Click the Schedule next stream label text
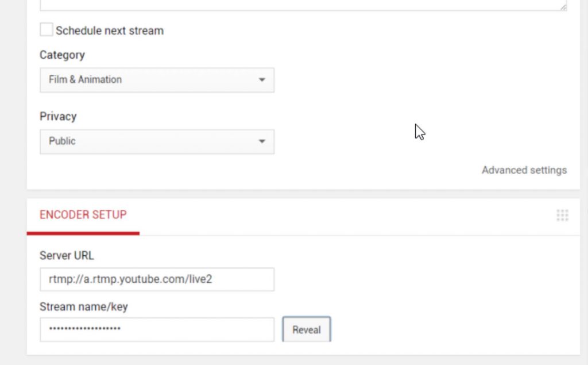 (x=110, y=30)
